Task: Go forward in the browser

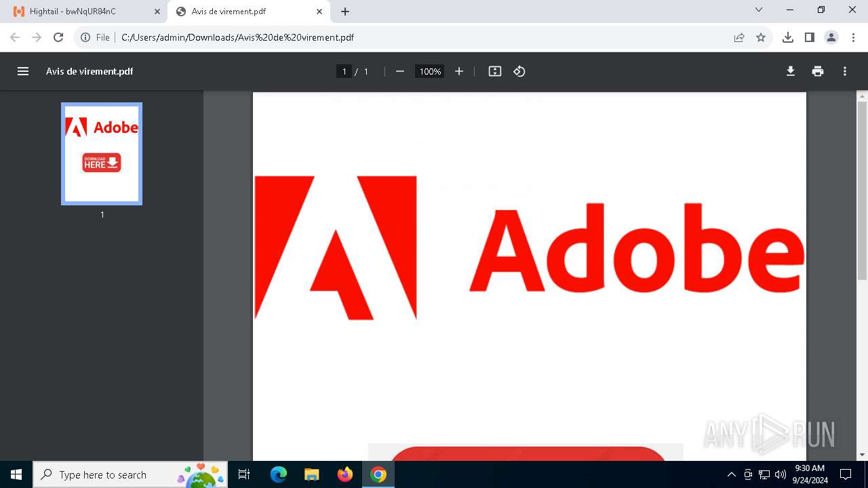Action: [37, 37]
